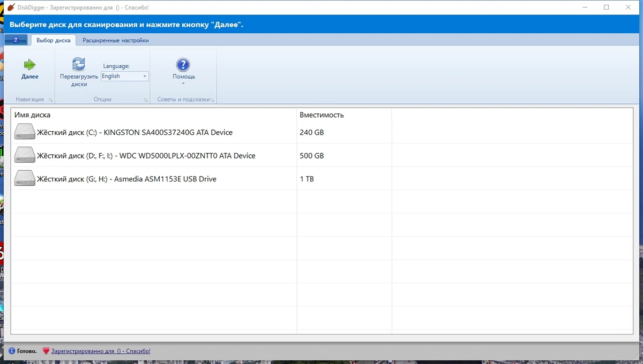Close the DiskDigger window

coord(628,7)
